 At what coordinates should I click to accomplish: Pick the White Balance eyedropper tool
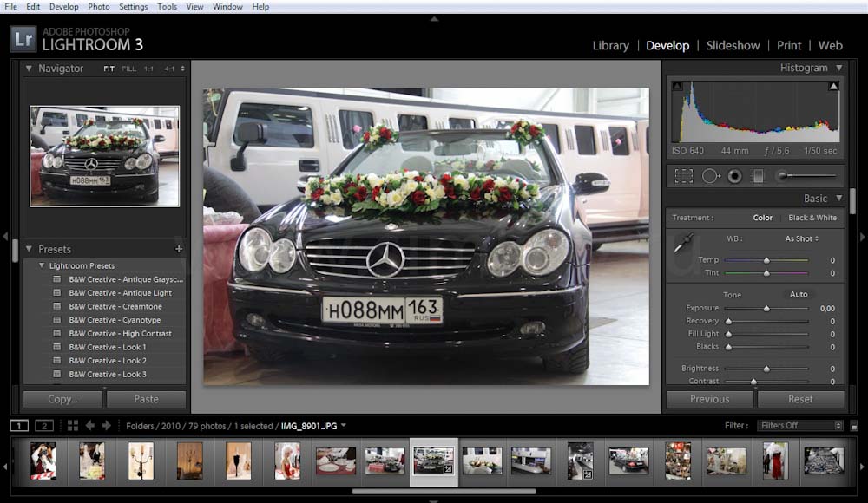[683, 243]
